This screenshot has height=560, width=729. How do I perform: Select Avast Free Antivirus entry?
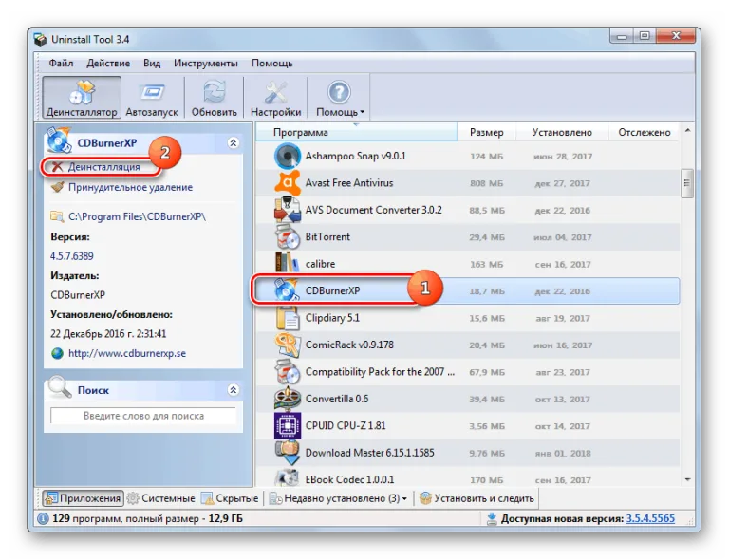[467, 183]
